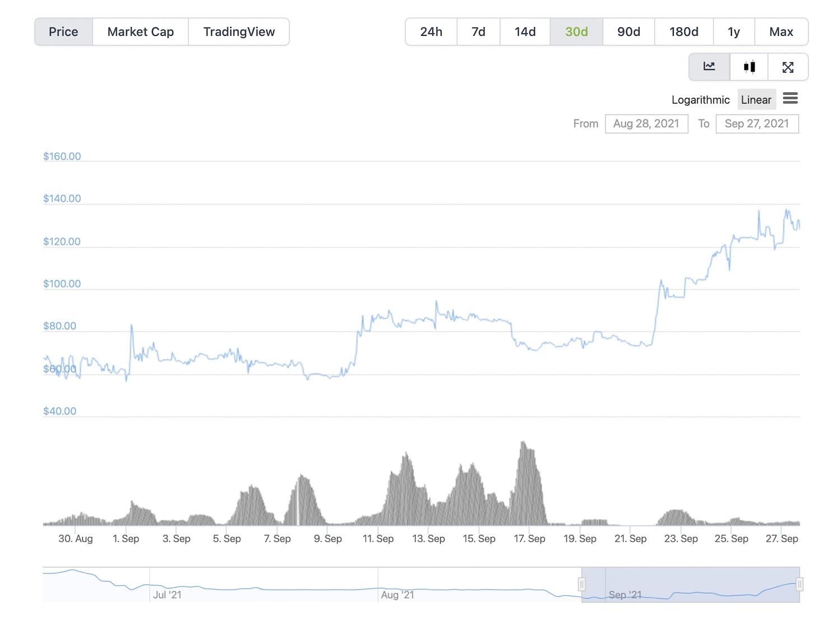Open fullscreen chart expand icon
Image resolution: width=840 pixels, height=619 pixels.
(788, 67)
